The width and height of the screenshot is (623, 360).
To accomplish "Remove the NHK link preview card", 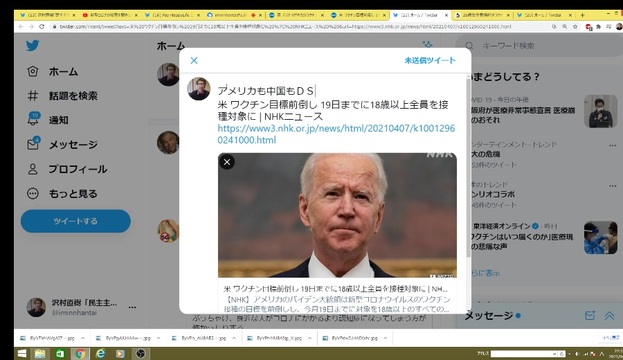I will [227, 162].
